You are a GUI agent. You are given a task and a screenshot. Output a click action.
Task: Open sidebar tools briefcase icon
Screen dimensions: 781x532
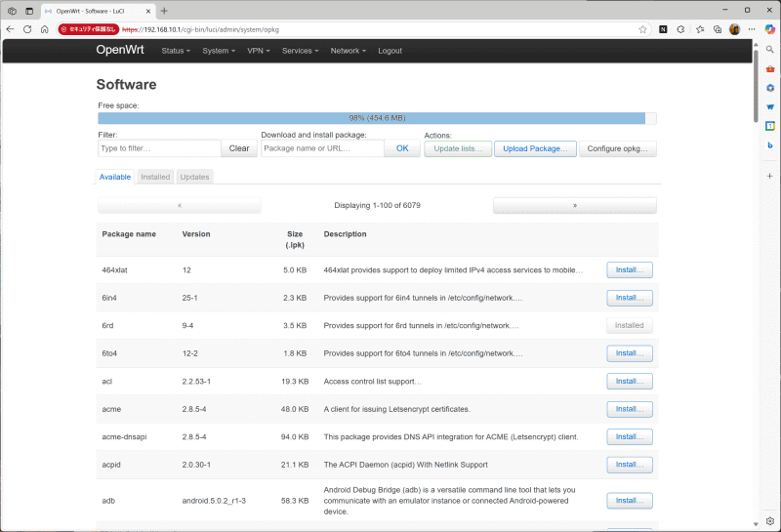click(x=770, y=68)
